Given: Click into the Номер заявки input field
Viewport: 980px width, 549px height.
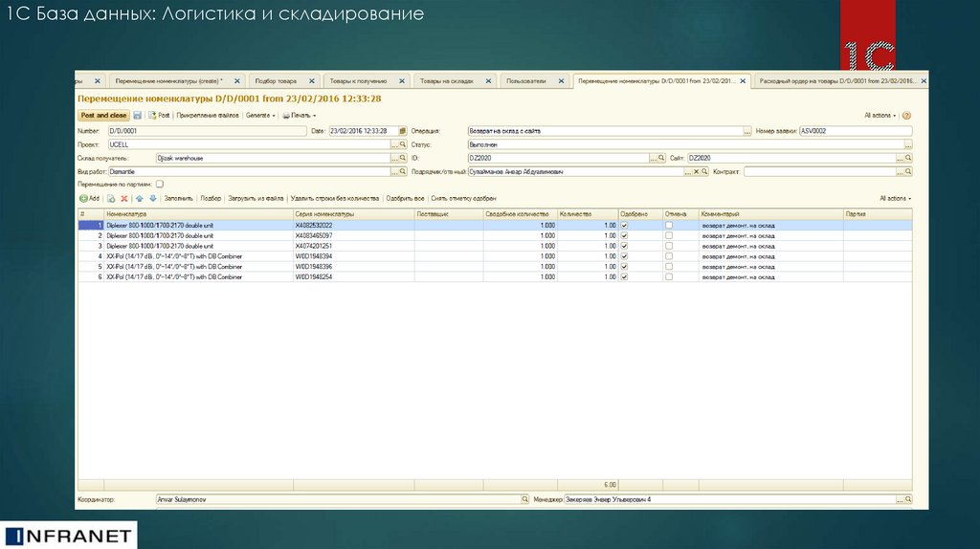Looking at the screenshot, I should pos(854,131).
